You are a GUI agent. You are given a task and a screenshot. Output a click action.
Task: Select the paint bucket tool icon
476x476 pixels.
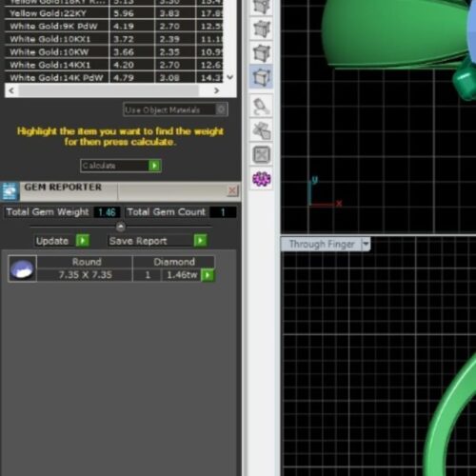coord(262,106)
